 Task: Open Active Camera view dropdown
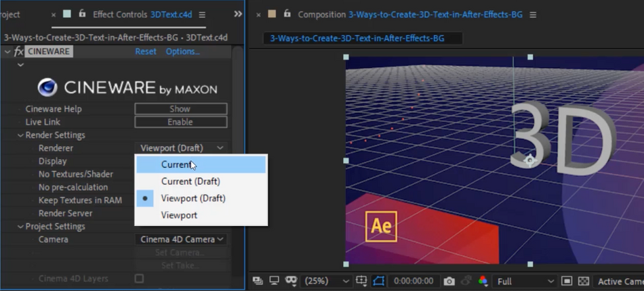620,282
